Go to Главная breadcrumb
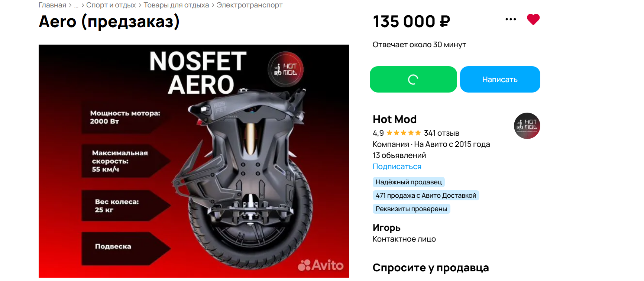644x281 pixels. tap(52, 5)
